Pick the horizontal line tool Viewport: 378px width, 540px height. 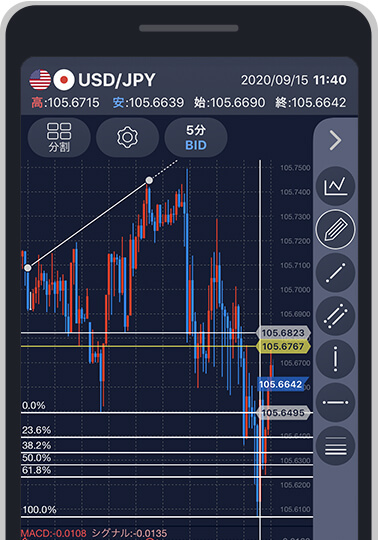pos(335,402)
